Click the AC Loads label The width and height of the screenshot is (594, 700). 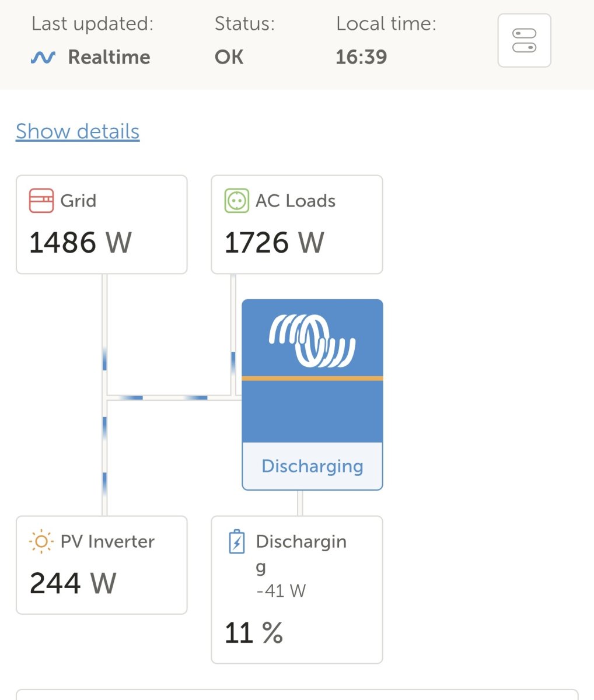(296, 201)
